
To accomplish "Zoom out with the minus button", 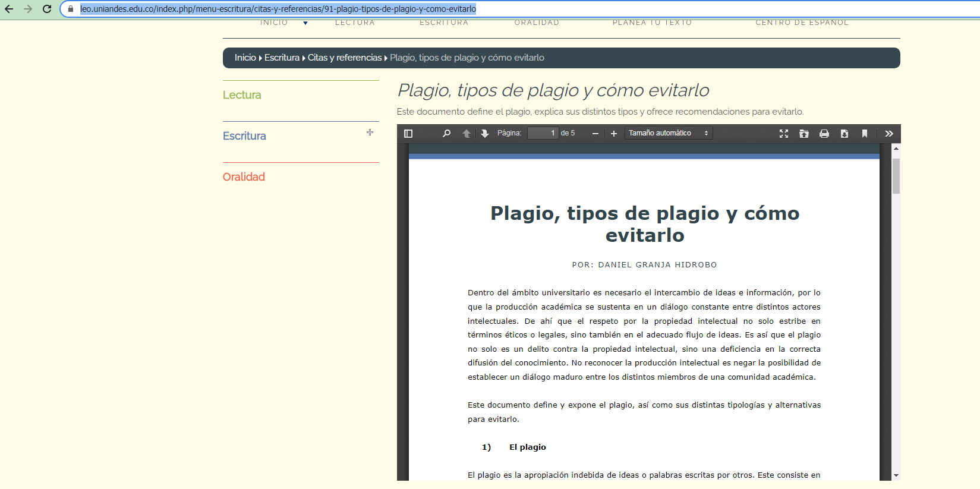I will (595, 134).
